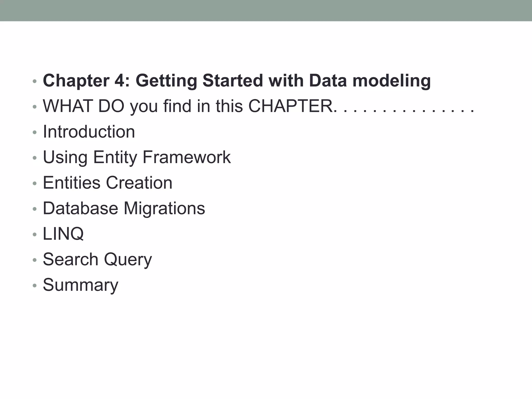Select the Introduction bullet text
The width and height of the screenshot is (532, 399).
click(x=89, y=132)
